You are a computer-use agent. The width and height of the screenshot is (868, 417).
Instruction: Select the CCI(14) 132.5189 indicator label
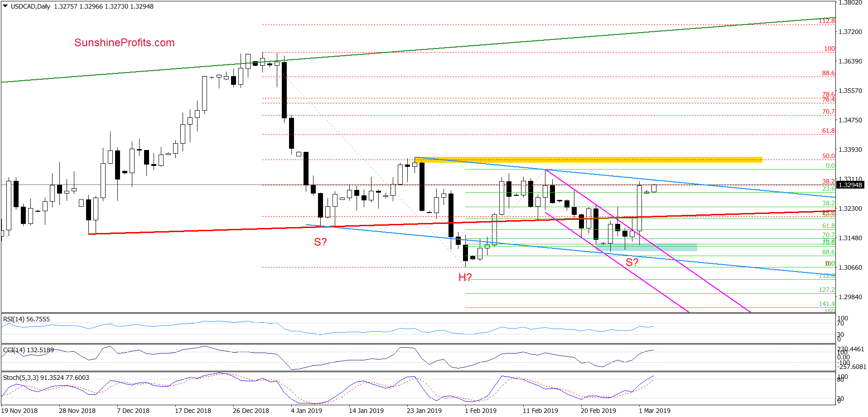click(x=29, y=350)
